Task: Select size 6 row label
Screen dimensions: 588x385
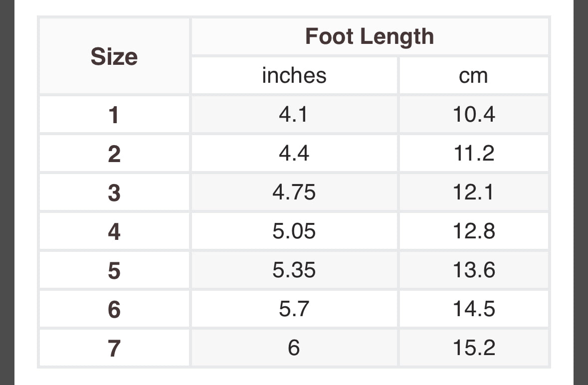Action: pos(114,309)
